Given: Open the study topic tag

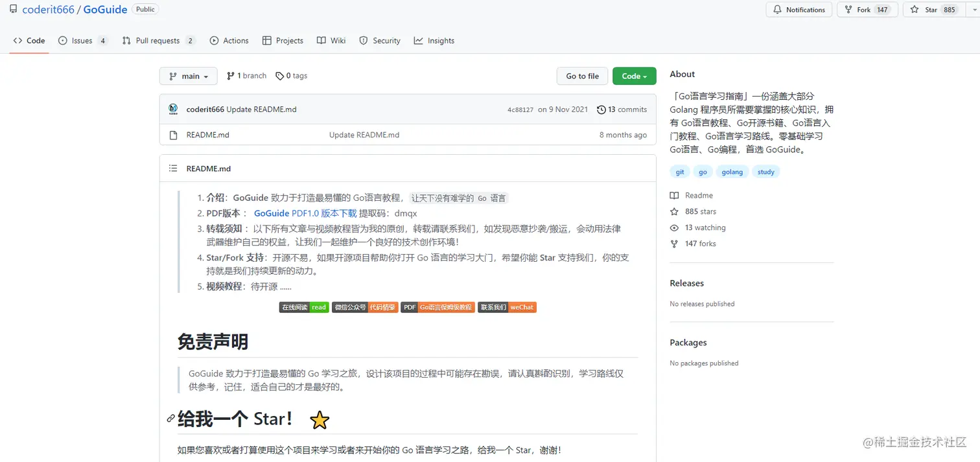Looking at the screenshot, I should coord(766,172).
